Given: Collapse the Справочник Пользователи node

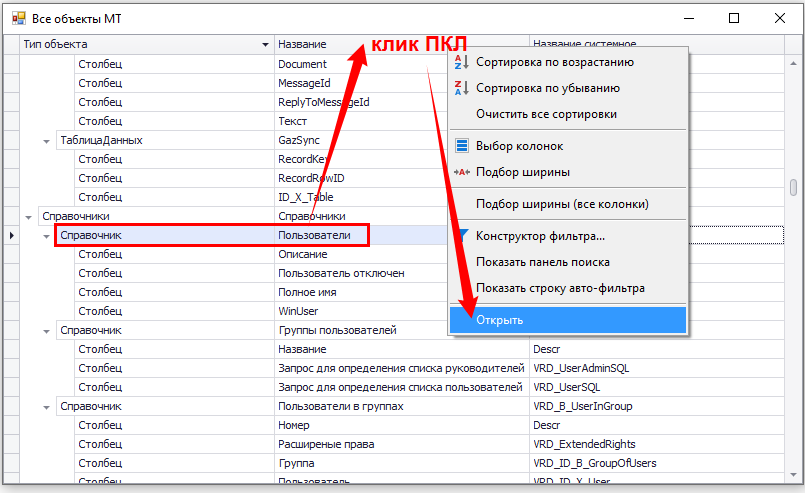Looking at the screenshot, I should pos(47,236).
